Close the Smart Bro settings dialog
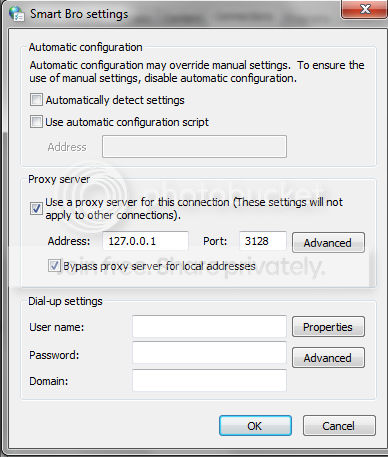Image resolution: width=388 pixels, height=457 pixels. (x=365, y=9)
